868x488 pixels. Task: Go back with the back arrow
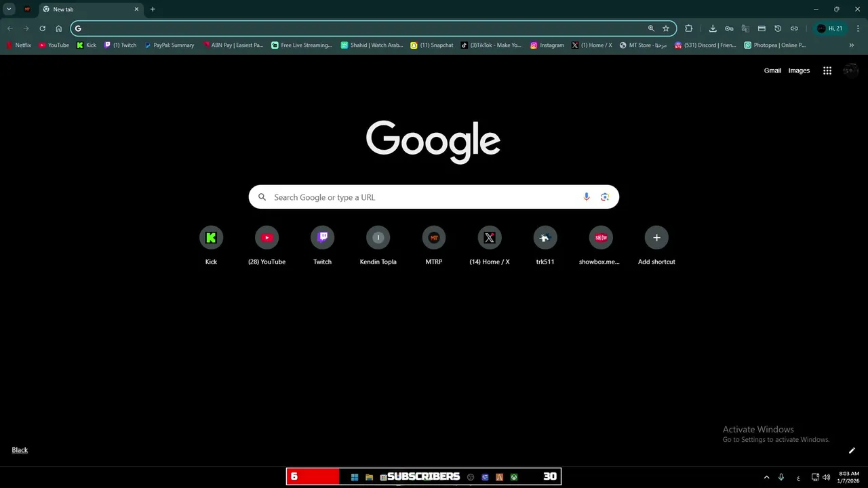(x=10, y=28)
